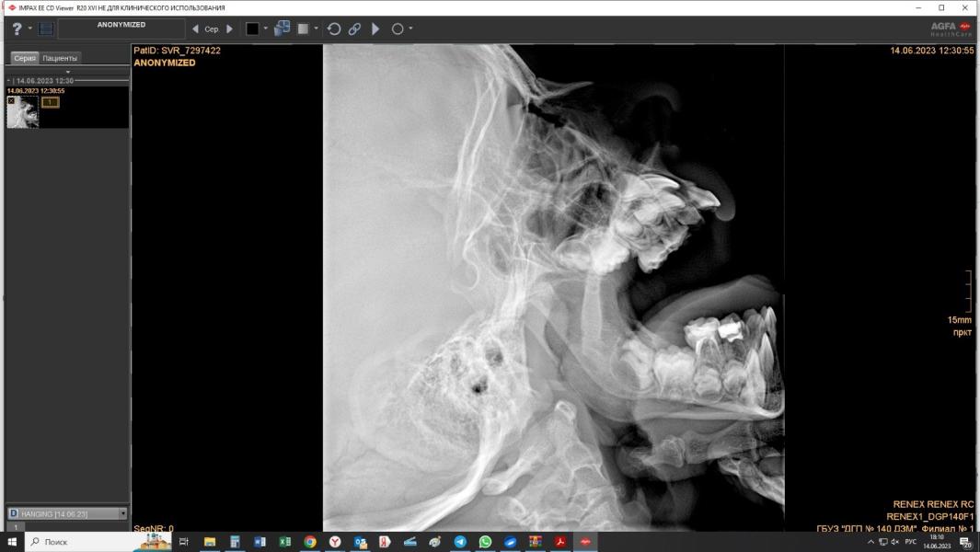Open the Help question mark menu
Image resolution: width=980 pixels, height=552 pixels.
17,29
